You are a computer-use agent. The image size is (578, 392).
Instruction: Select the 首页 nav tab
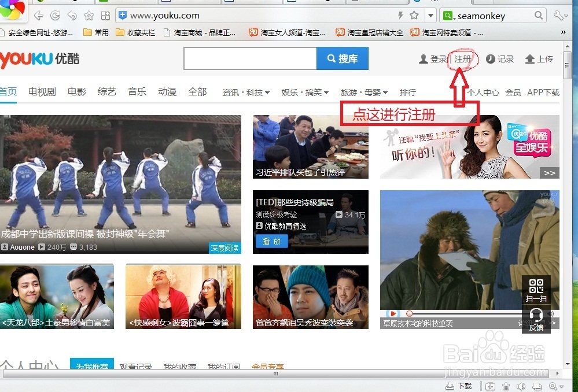(x=8, y=92)
